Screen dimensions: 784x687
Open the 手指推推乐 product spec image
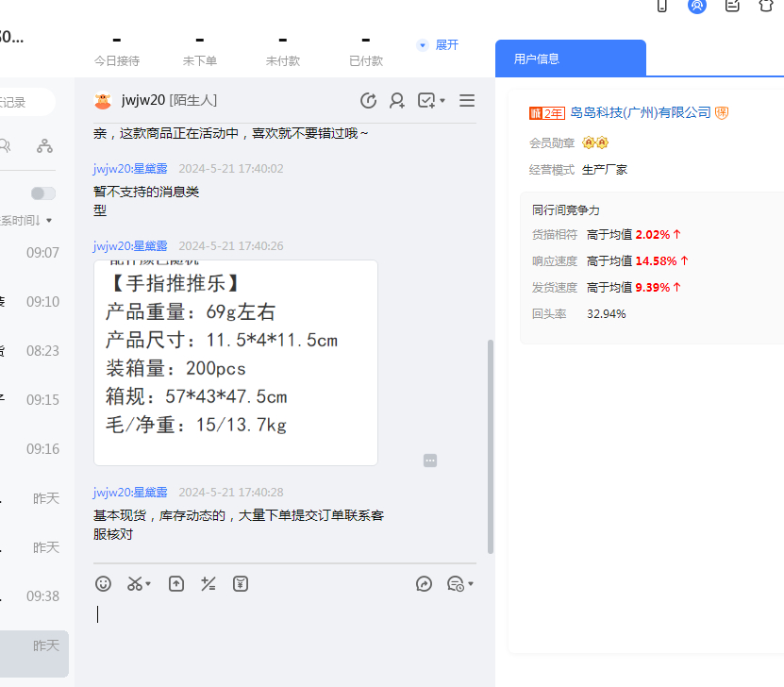(236, 363)
